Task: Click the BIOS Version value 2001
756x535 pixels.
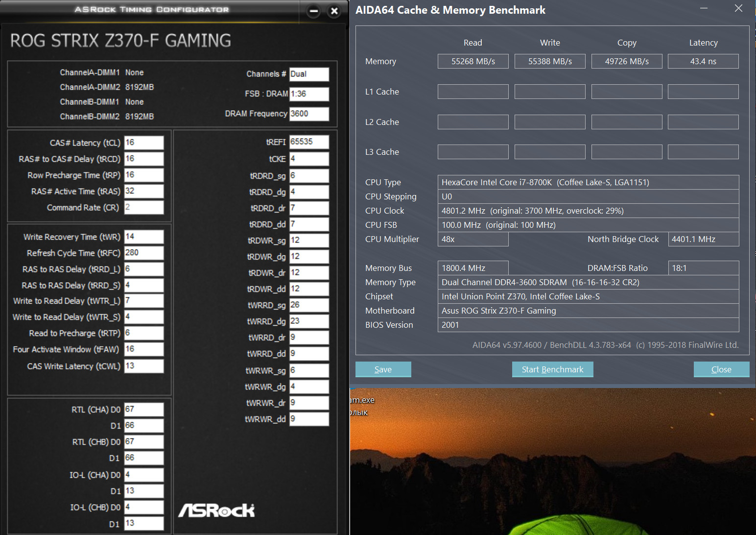Action: (x=588, y=325)
